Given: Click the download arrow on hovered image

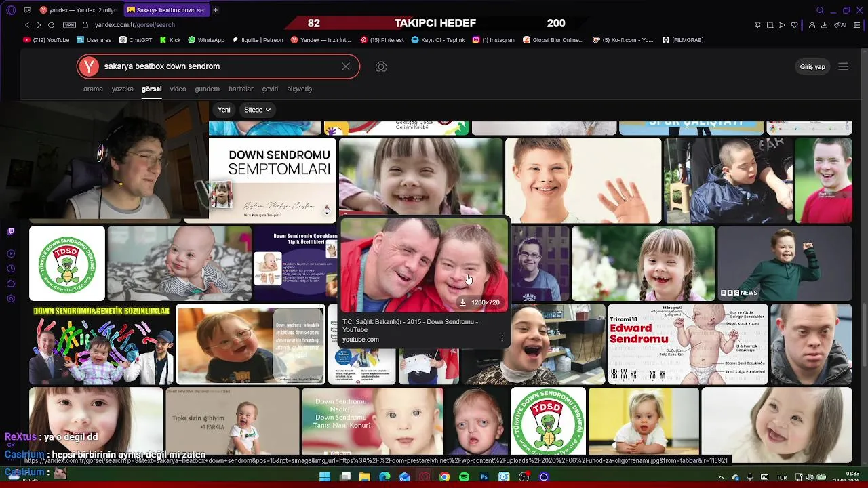Looking at the screenshot, I should click(x=462, y=302).
